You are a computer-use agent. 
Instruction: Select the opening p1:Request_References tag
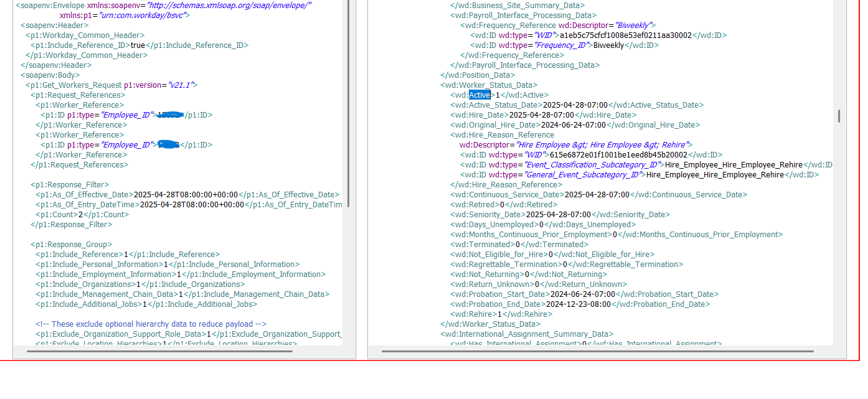point(78,95)
